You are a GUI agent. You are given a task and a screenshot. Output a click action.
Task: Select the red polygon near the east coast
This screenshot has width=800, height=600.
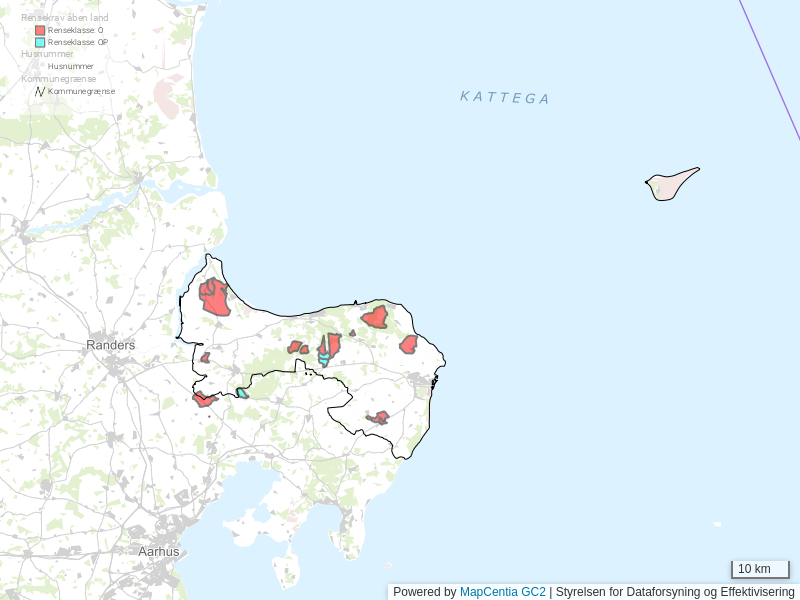coord(408,345)
